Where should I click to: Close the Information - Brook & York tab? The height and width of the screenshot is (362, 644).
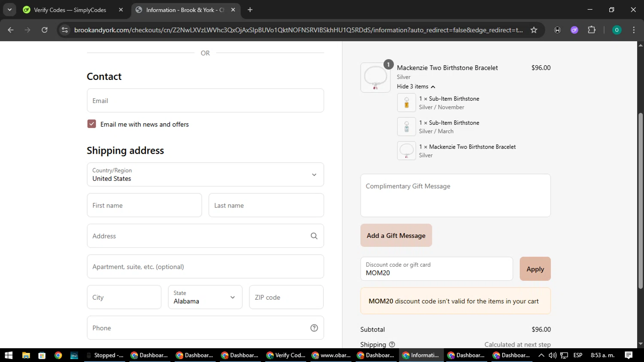pos(233,10)
